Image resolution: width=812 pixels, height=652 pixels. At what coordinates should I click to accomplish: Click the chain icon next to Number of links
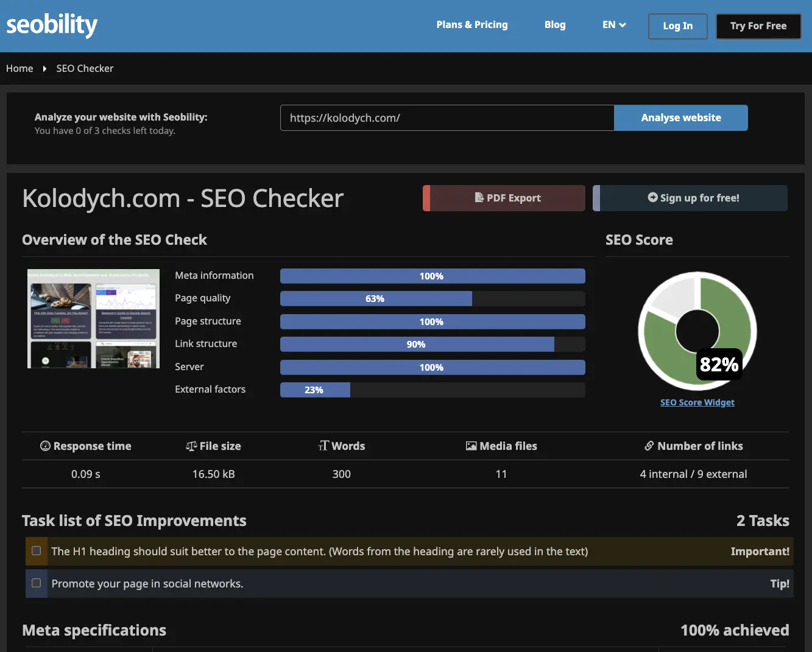point(649,446)
